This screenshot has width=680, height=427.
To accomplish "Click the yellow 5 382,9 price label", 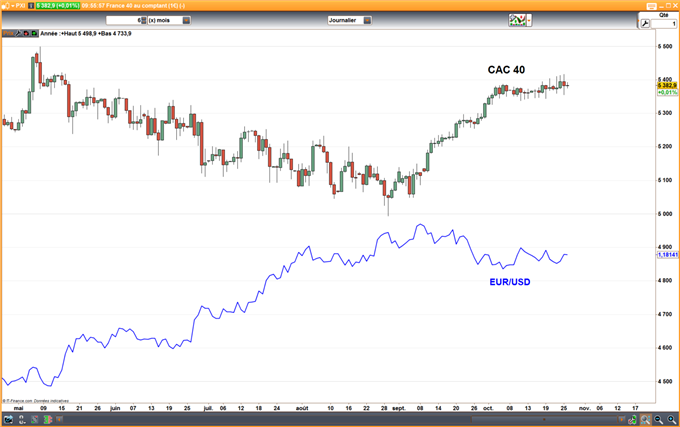I will coord(667,85).
